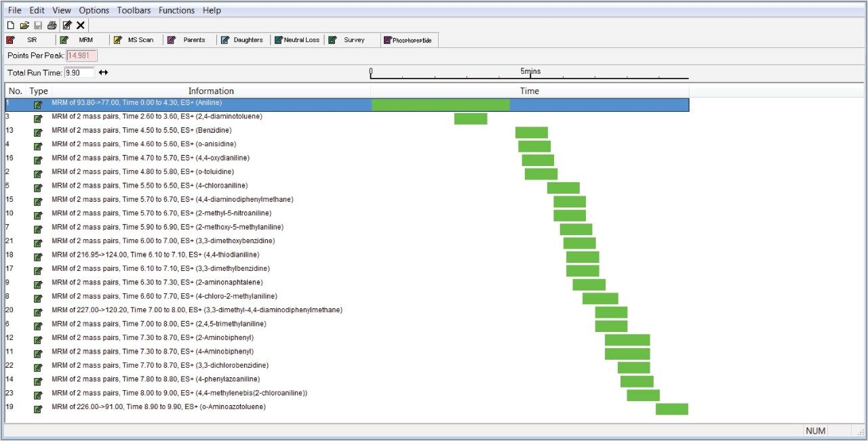Image resolution: width=868 pixels, height=441 pixels.
Task: Select the 4-Aminobiphenyl function text
Action: tap(153, 351)
